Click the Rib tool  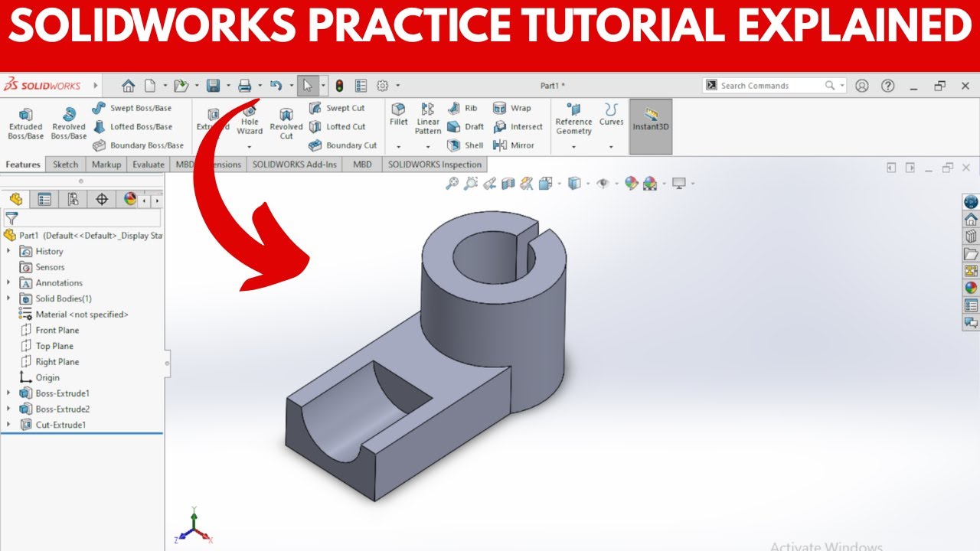(x=462, y=108)
